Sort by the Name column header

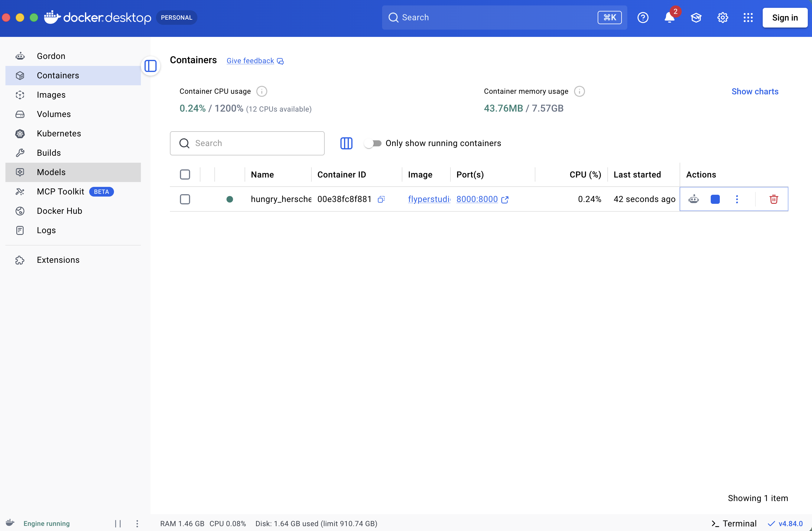coord(262,175)
